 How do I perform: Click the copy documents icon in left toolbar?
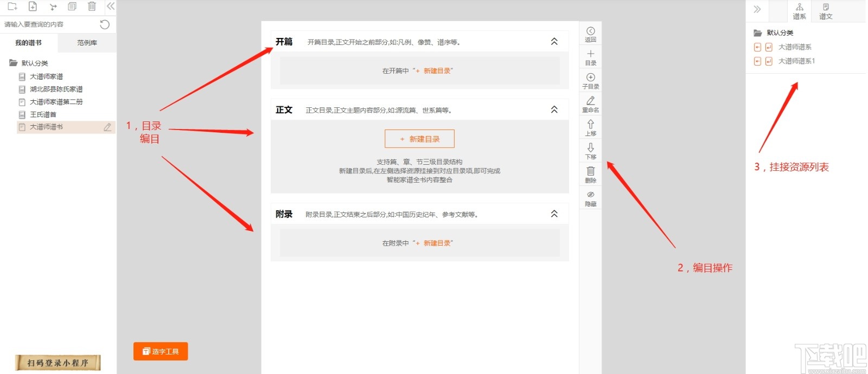(x=72, y=7)
